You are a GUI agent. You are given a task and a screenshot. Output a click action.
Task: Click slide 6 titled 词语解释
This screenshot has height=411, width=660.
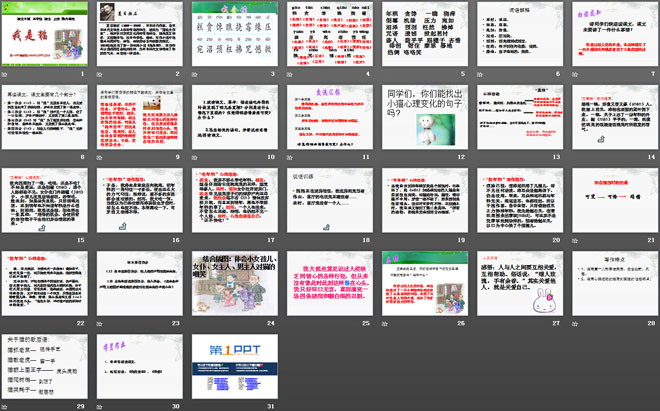tap(515, 36)
